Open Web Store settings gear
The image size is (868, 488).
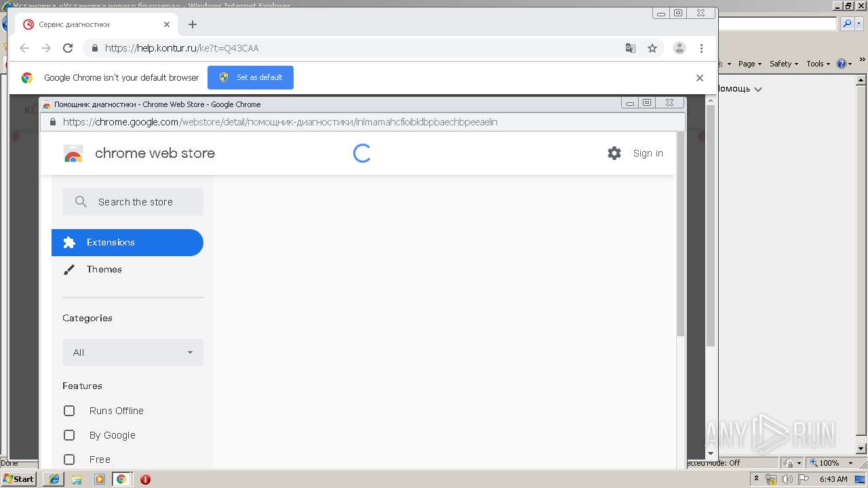(614, 153)
